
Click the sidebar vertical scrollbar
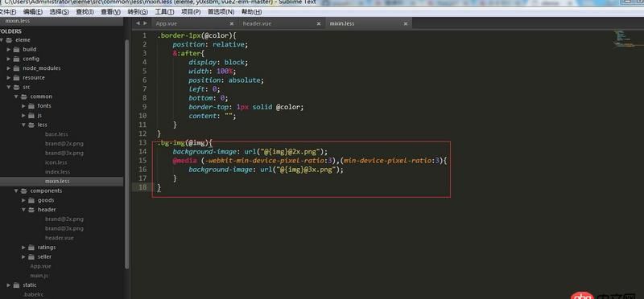127,154
